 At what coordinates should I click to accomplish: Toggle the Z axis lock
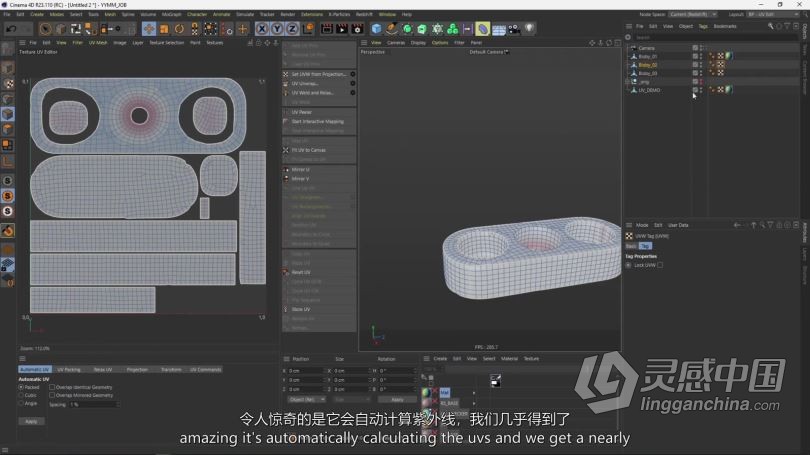292,29
